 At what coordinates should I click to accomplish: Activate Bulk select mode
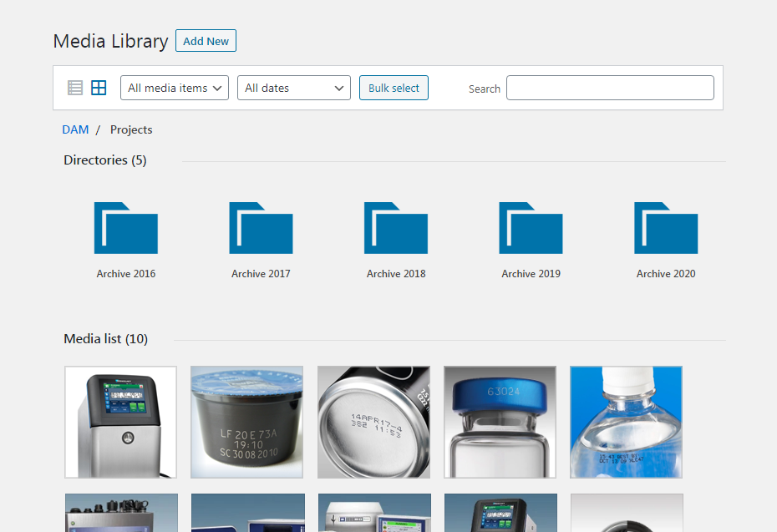pyautogui.click(x=394, y=88)
